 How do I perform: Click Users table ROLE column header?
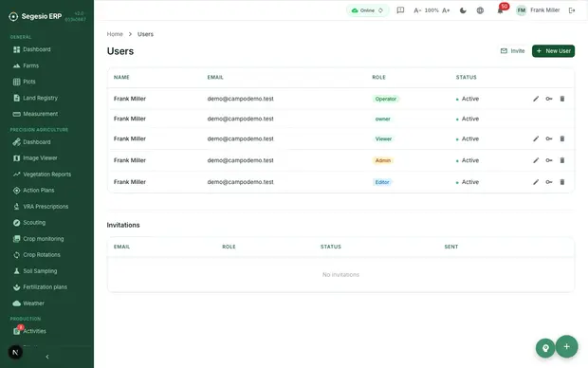[378, 77]
